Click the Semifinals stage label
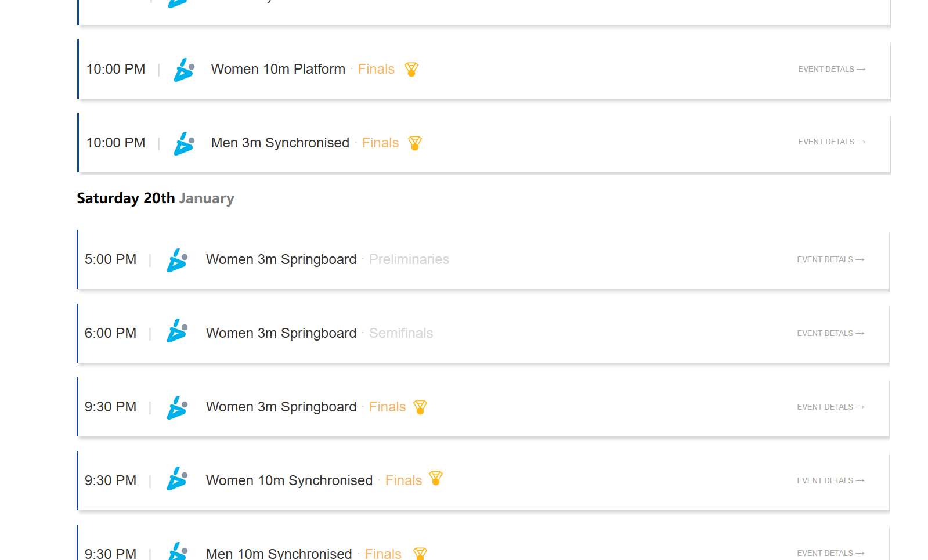The image size is (928, 560). tap(401, 333)
